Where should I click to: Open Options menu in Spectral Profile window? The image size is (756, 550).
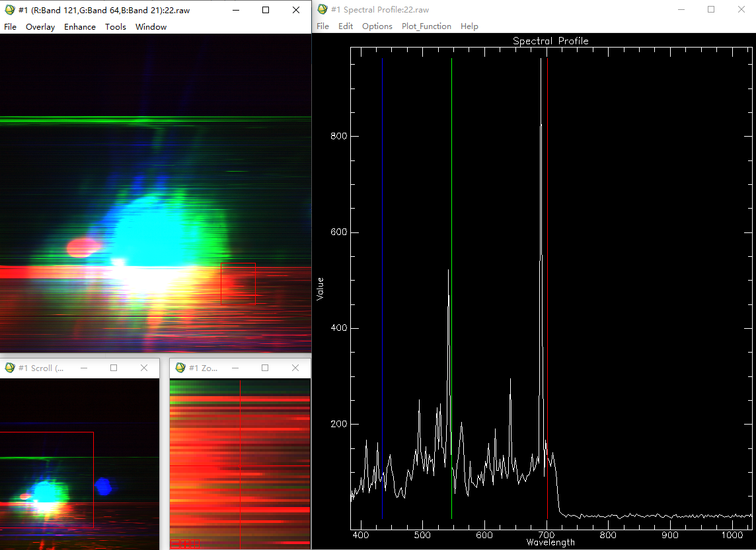[377, 26]
